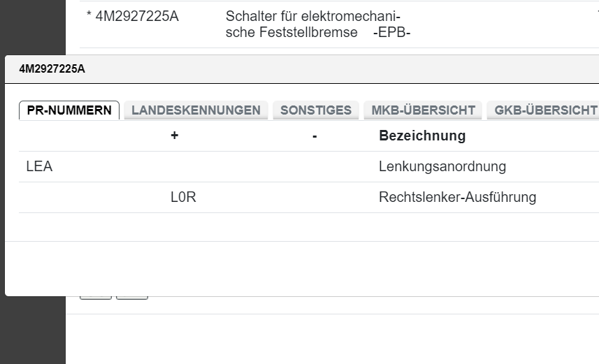
Task: Select the L0R PR number cell
Action: point(183,198)
